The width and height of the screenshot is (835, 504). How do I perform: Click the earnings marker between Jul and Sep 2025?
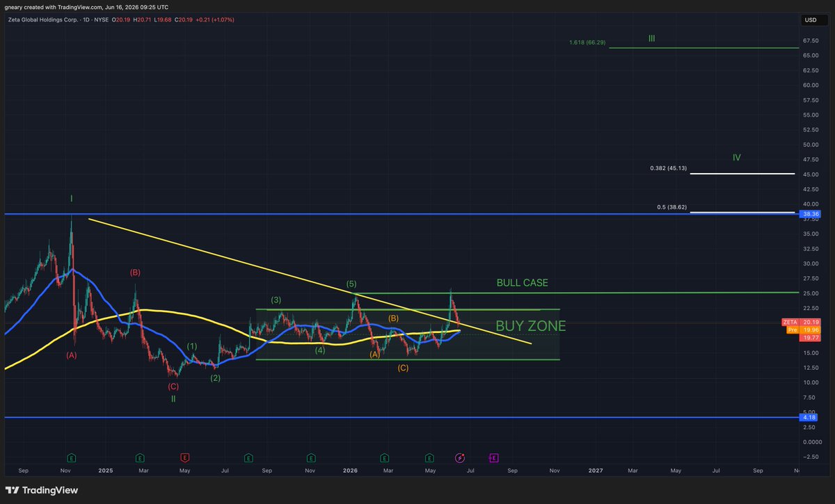[248, 457]
